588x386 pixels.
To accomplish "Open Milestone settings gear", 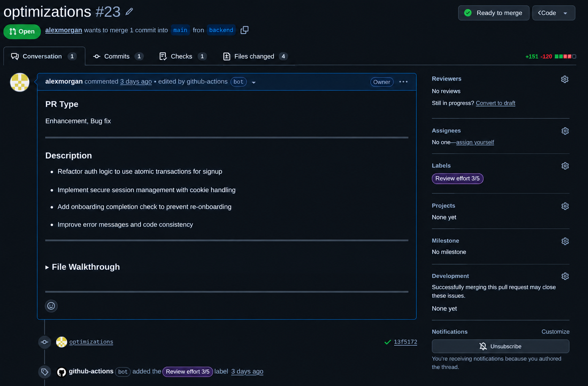I will pos(565,241).
